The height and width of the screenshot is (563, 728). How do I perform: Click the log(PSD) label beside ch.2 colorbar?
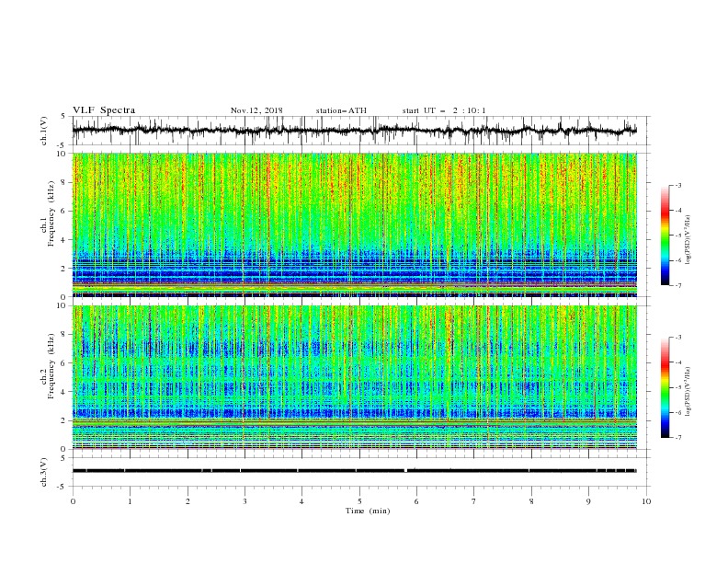coord(688,391)
